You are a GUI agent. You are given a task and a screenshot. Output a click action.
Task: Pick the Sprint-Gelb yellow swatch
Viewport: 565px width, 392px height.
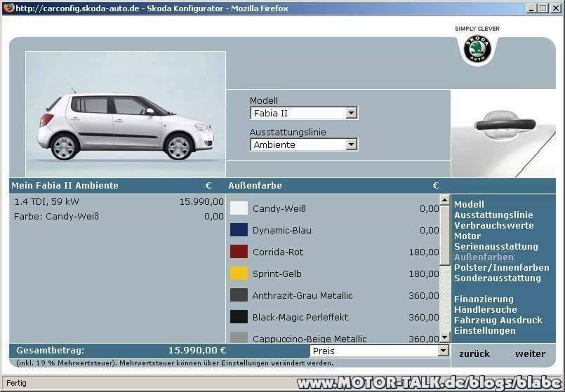(239, 273)
